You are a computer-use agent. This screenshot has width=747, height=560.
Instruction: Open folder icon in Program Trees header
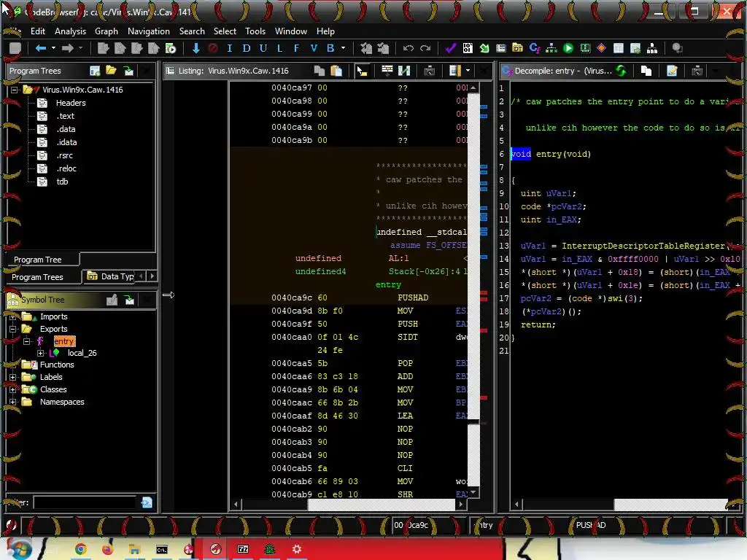click(112, 71)
